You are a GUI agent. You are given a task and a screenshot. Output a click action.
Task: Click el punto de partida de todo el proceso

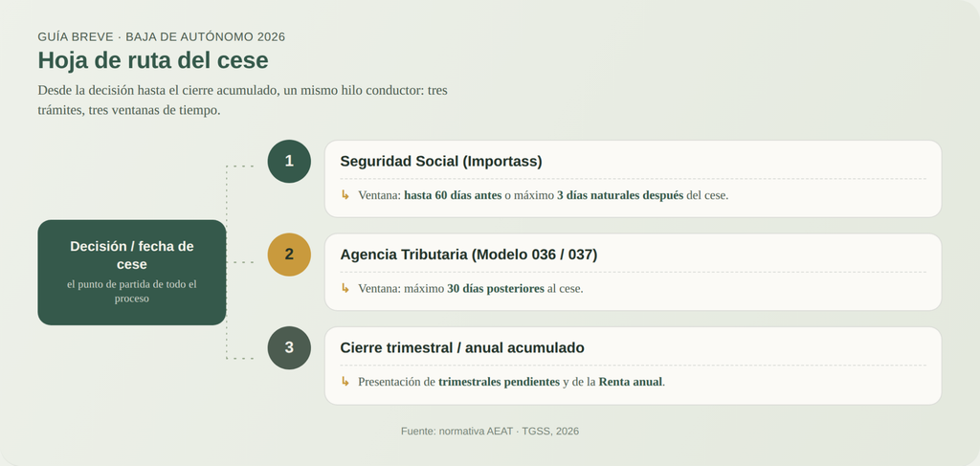[x=132, y=291]
